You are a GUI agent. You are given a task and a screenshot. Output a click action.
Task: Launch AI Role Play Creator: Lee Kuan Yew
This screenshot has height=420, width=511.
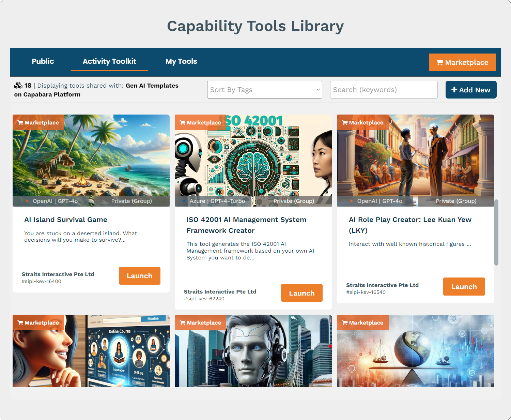(x=464, y=286)
